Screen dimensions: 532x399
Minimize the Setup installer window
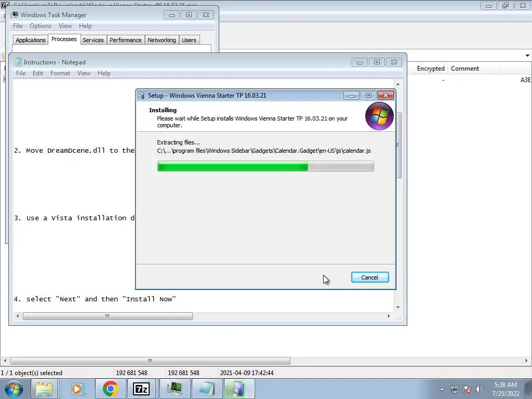[352, 96]
